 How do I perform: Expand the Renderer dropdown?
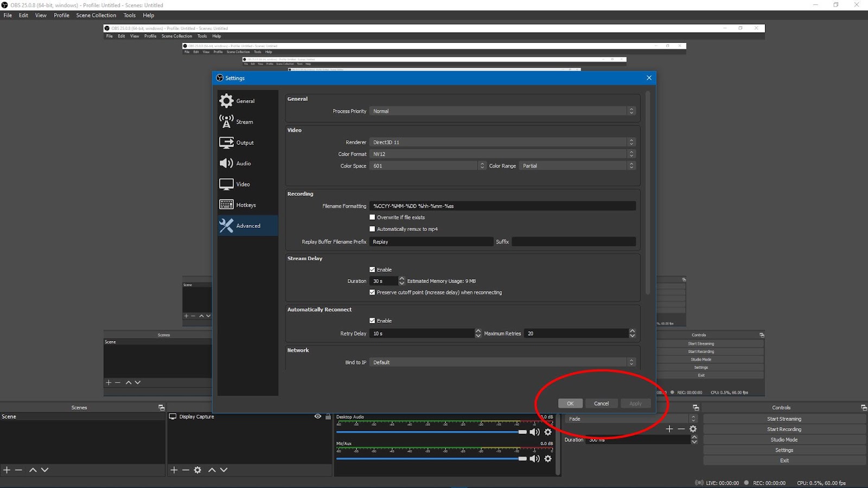[502, 142]
